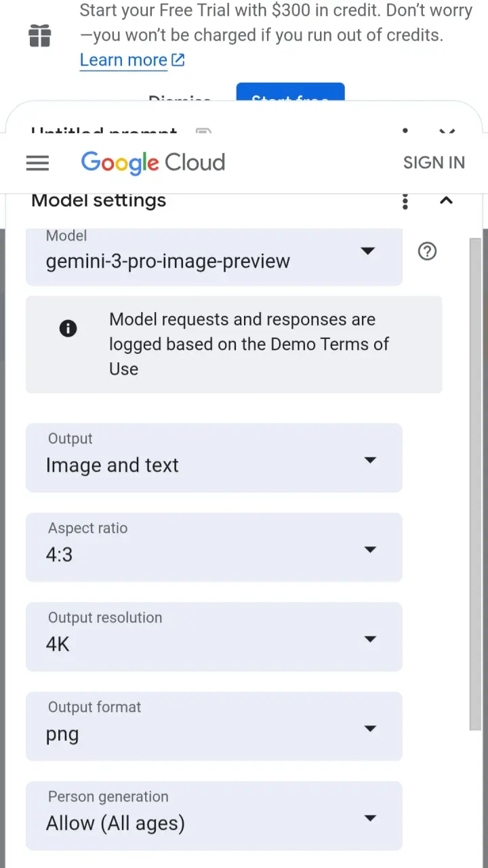Change Output resolution from 4K
The image size is (488, 868).
point(214,637)
